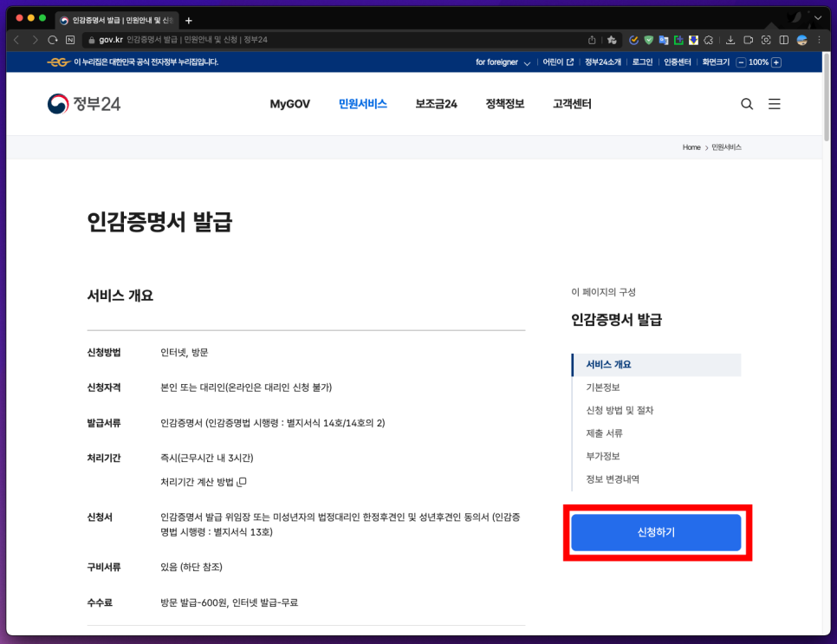
Task: Select the 인감증명서 발급 browser tab
Action: point(118,20)
